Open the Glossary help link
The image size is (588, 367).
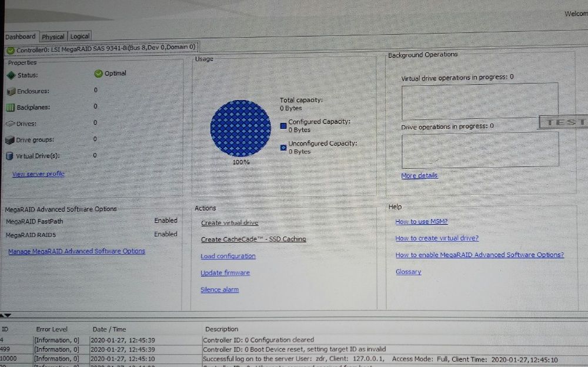click(409, 272)
